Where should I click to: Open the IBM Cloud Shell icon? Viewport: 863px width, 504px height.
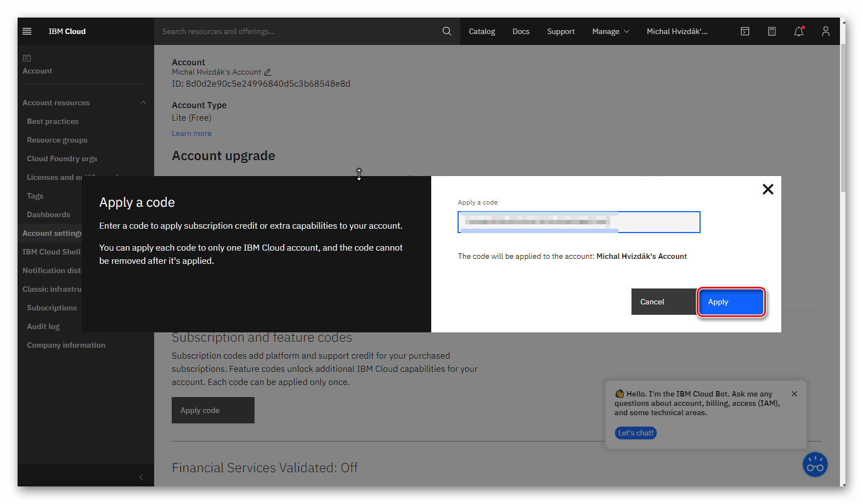(744, 31)
